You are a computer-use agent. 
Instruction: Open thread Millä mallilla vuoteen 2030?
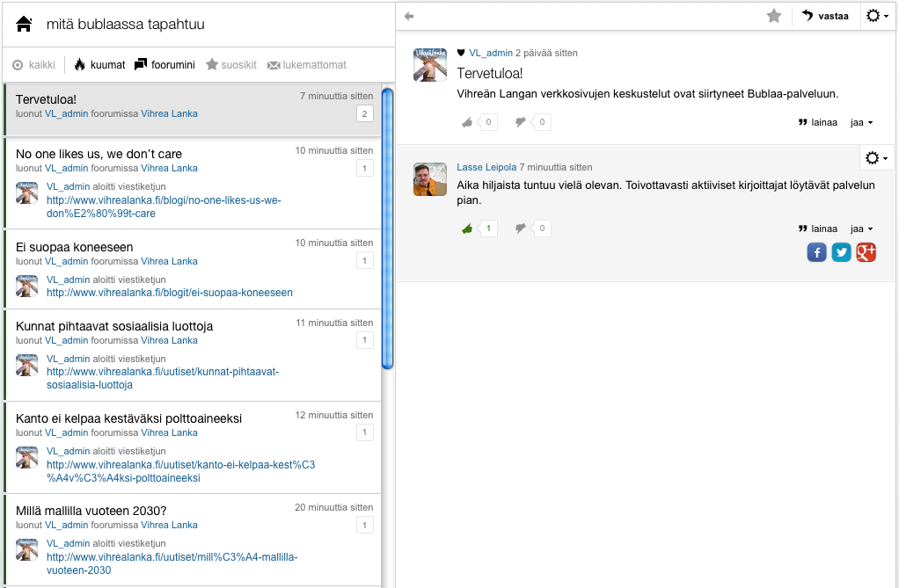tap(91, 511)
